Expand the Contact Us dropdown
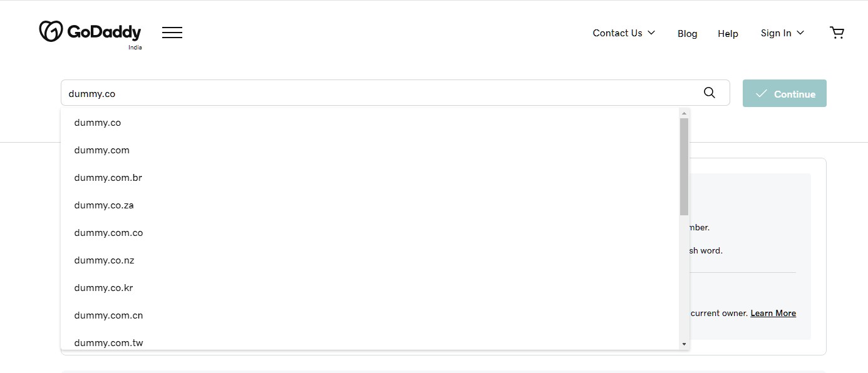Screen dimensions: 868x373 pyautogui.click(x=624, y=33)
